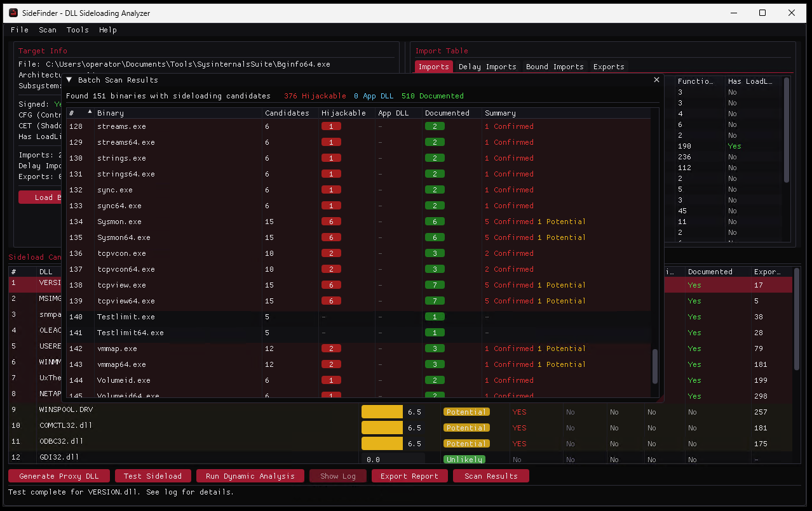This screenshot has width=812, height=511.
Task: Open the Tools menu
Action: (78, 30)
